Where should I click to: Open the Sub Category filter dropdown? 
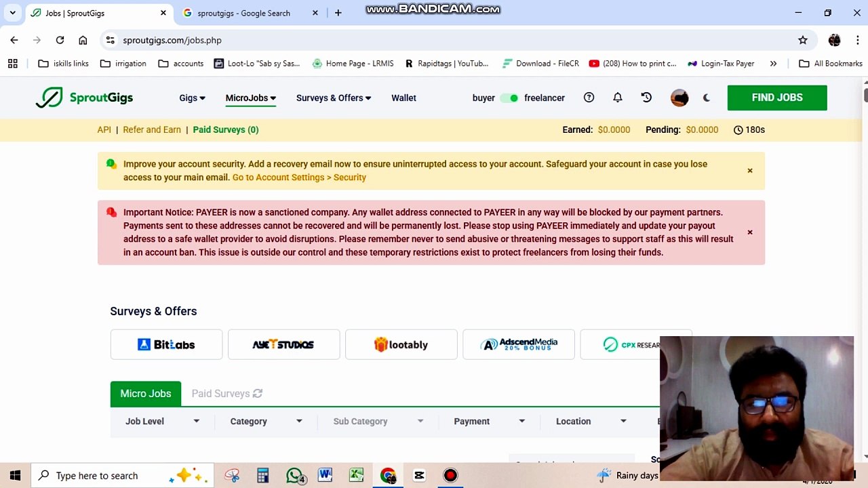(x=378, y=422)
